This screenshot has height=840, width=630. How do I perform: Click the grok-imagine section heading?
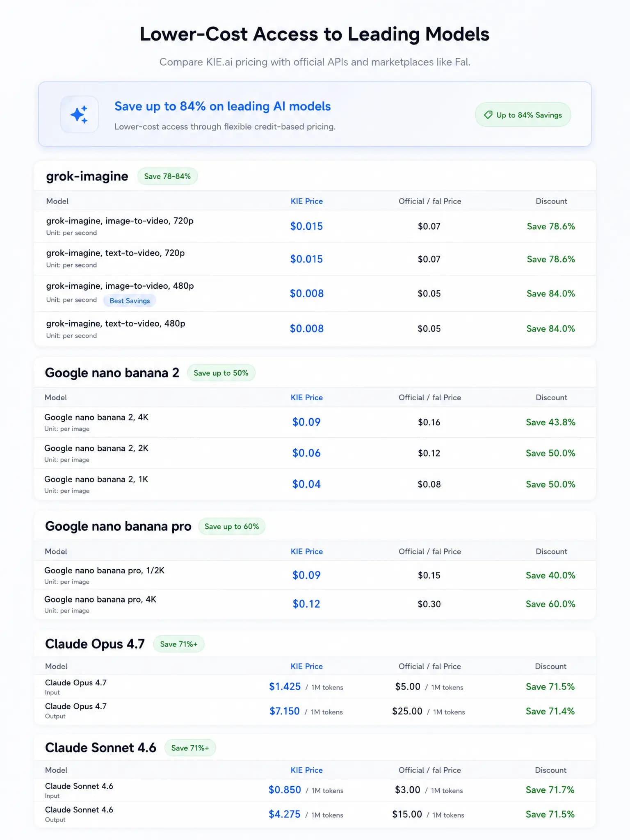(x=87, y=176)
